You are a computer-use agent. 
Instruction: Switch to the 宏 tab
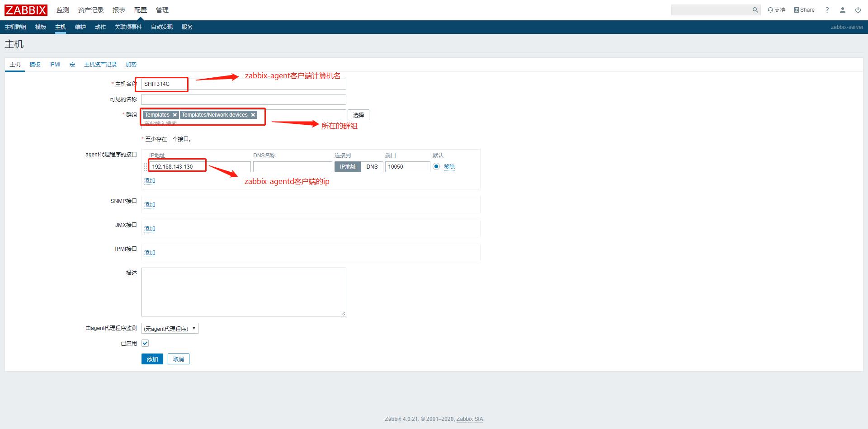(72, 65)
